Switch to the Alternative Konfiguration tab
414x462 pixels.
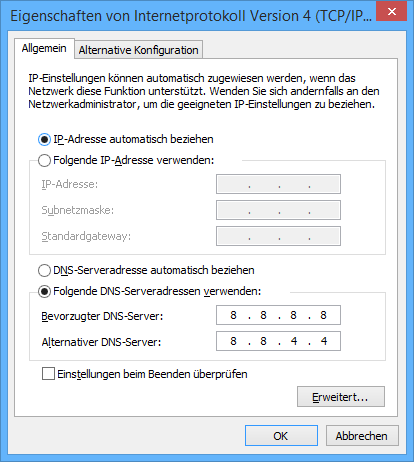138,50
